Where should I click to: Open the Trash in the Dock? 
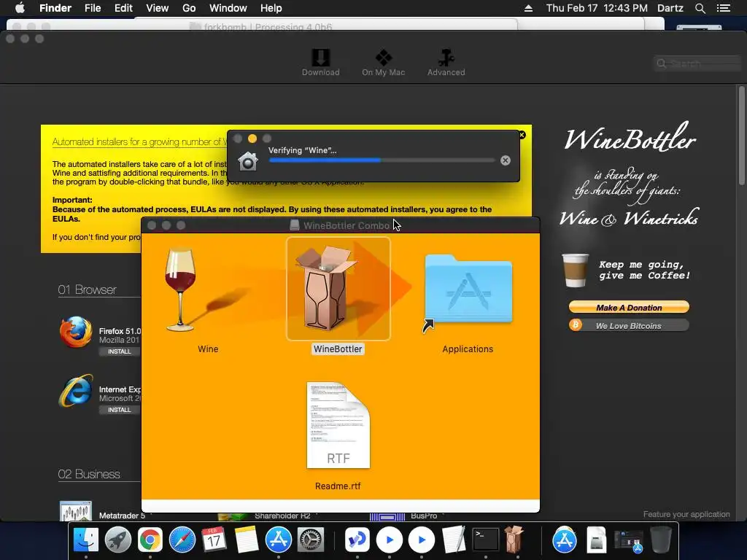click(x=661, y=540)
